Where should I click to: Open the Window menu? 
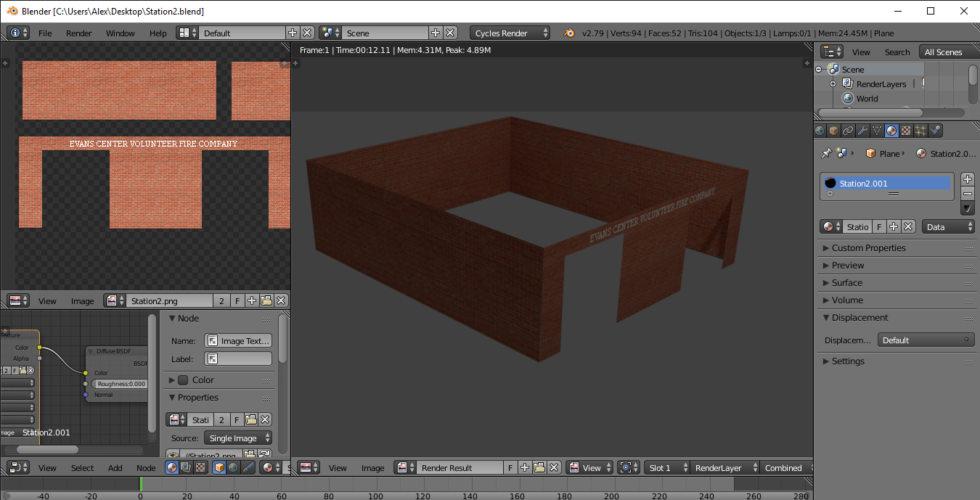pos(121,33)
